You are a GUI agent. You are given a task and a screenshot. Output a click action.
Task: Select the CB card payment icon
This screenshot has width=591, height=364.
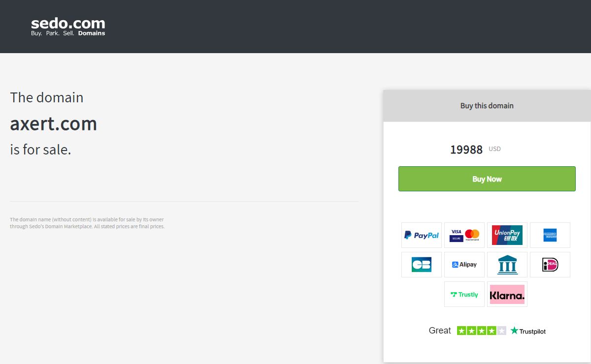pos(422,265)
